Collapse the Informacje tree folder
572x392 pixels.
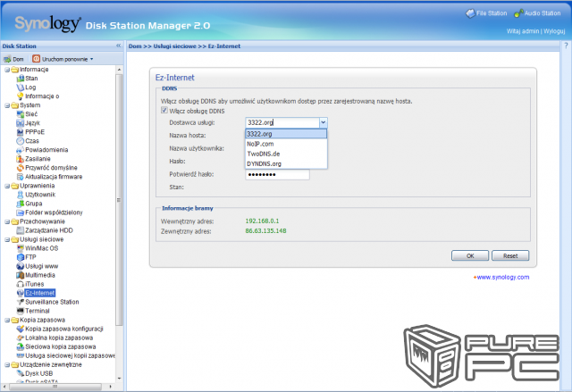pos(7,70)
